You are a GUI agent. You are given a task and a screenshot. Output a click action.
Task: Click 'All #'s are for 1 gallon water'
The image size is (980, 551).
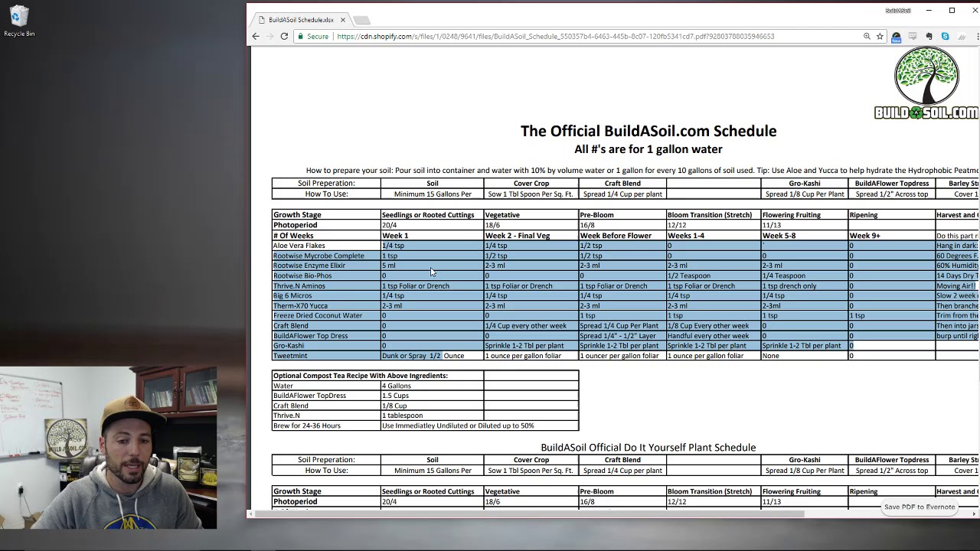pyautogui.click(x=648, y=149)
